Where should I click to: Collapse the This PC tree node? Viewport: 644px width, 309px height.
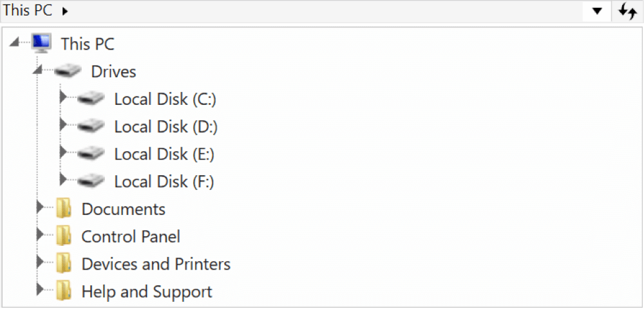coord(14,42)
